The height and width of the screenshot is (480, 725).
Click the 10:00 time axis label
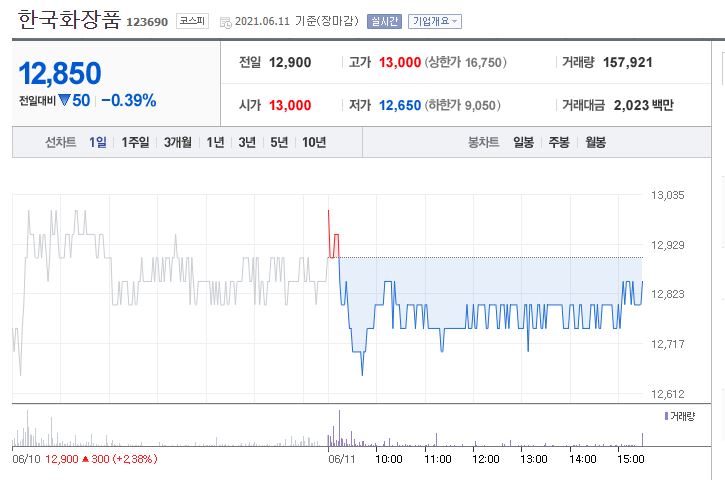(388, 459)
